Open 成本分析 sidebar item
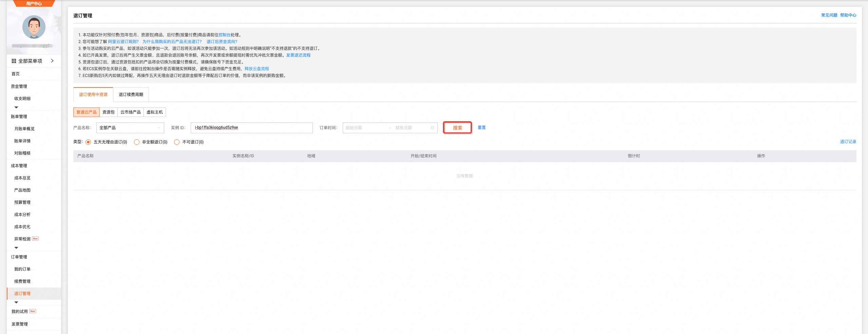 coord(22,215)
